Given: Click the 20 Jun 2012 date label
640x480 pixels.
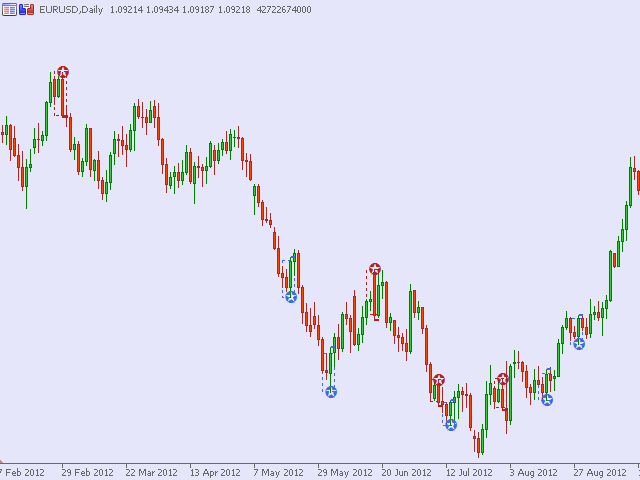Looking at the screenshot, I should pyautogui.click(x=406, y=473).
